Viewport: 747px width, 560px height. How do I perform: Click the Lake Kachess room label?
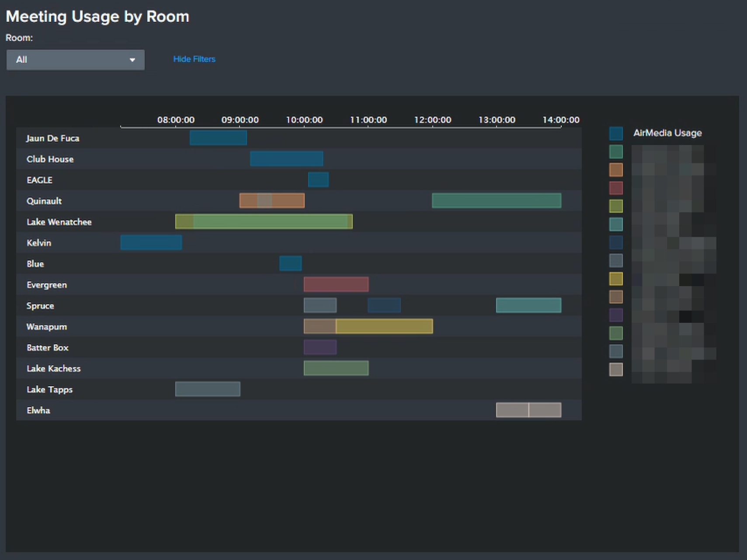pyautogui.click(x=54, y=369)
